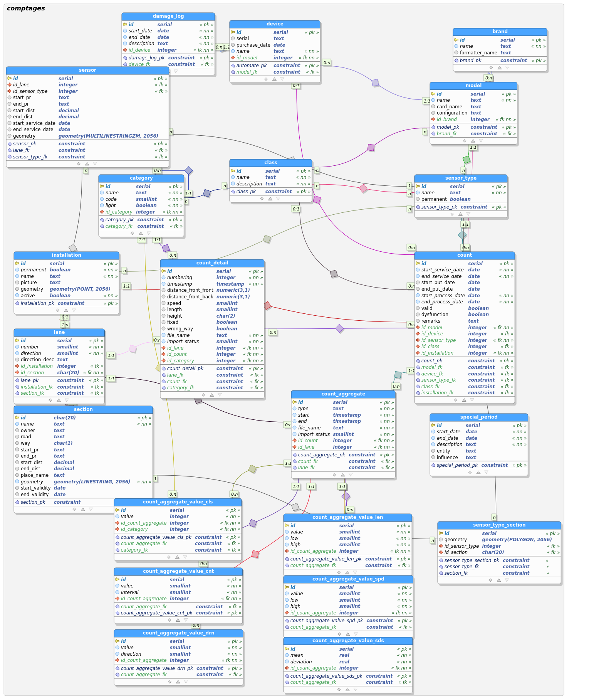Select the brand table title
The height and width of the screenshot is (700, 589).
pos(500,32)
